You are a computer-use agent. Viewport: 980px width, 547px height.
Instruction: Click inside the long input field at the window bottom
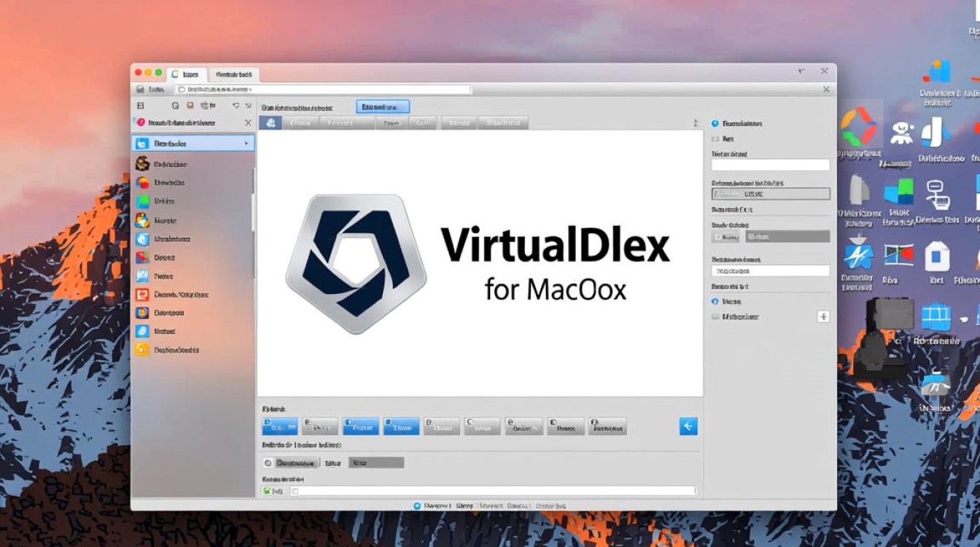tap(496, 489)
